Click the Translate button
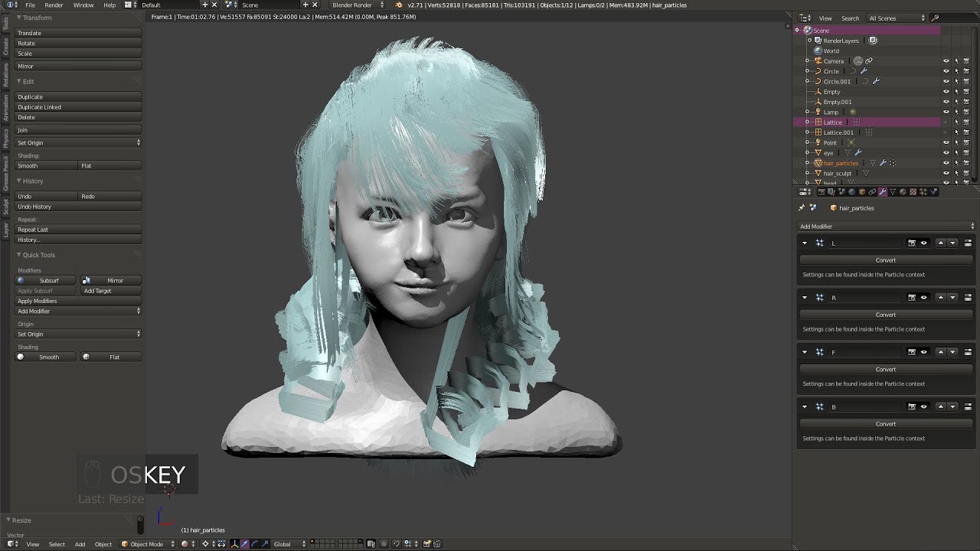 [78, 33]
